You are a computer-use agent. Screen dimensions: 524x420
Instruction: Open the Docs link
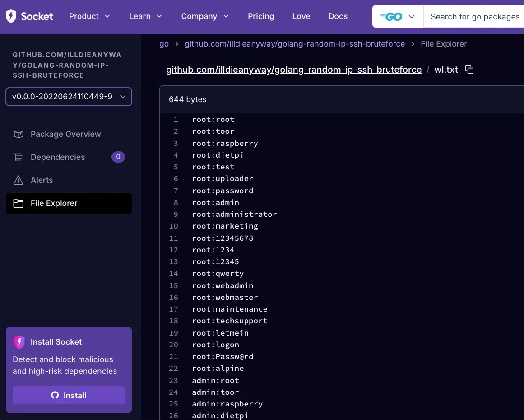click(x=338, y=16)
